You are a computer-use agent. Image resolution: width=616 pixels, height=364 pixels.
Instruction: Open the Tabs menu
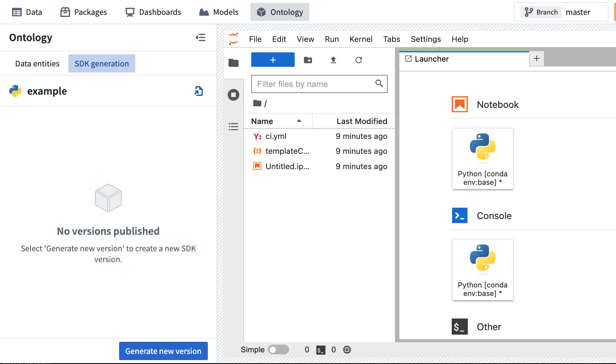tap(391, 39)
